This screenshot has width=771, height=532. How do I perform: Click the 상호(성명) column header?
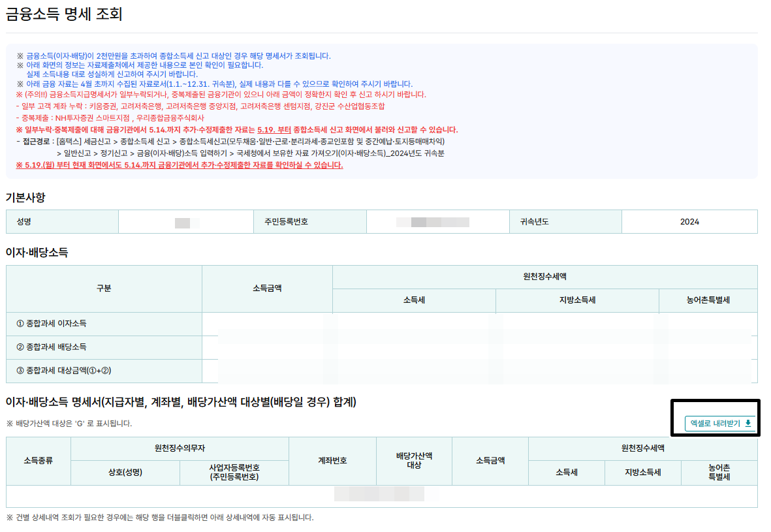coord(125,473)
